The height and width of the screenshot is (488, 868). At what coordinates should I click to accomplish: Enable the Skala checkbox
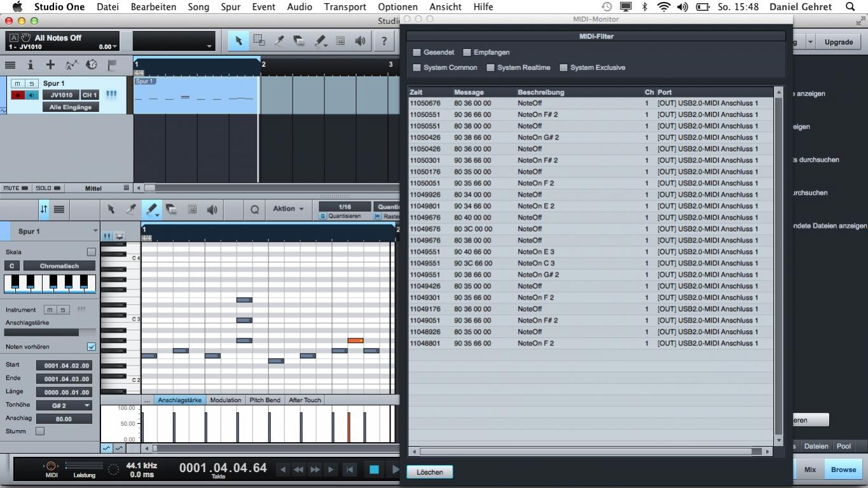click(x=91, y=252)
